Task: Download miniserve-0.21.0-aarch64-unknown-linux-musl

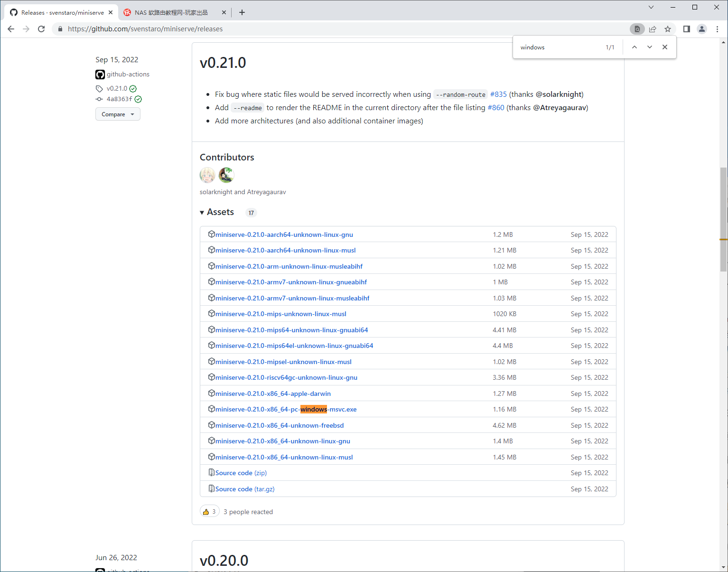Action: point(286,250)
